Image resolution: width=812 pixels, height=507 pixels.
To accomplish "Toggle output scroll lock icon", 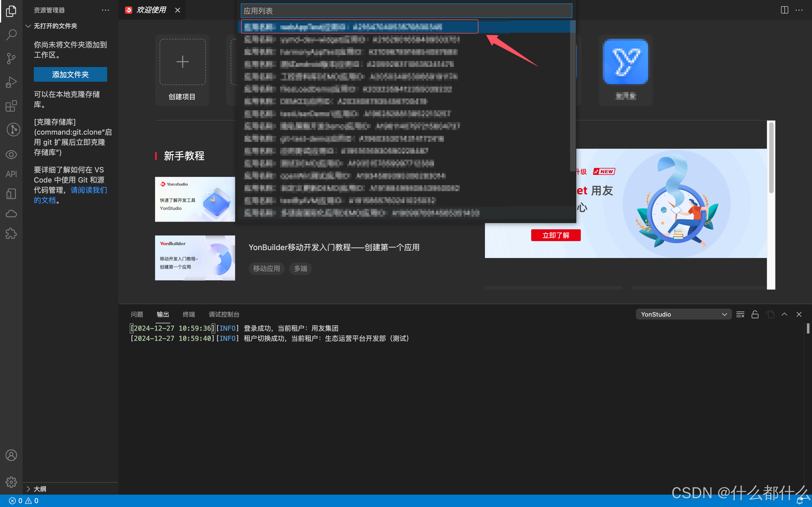I will 755,314.
